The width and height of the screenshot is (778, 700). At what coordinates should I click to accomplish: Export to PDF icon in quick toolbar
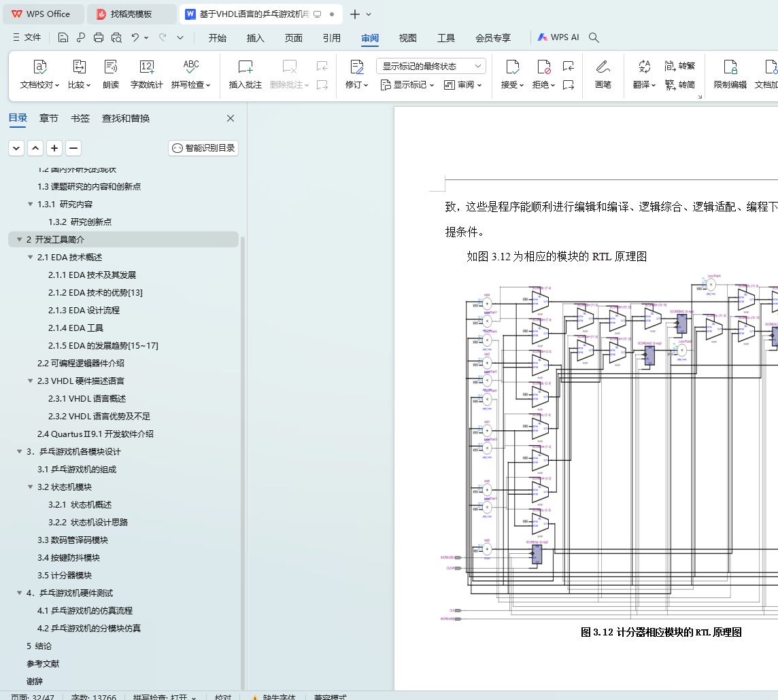tap(81, 37)
